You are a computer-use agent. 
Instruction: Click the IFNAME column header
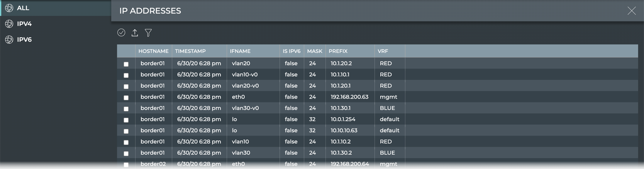coord(240,51)
